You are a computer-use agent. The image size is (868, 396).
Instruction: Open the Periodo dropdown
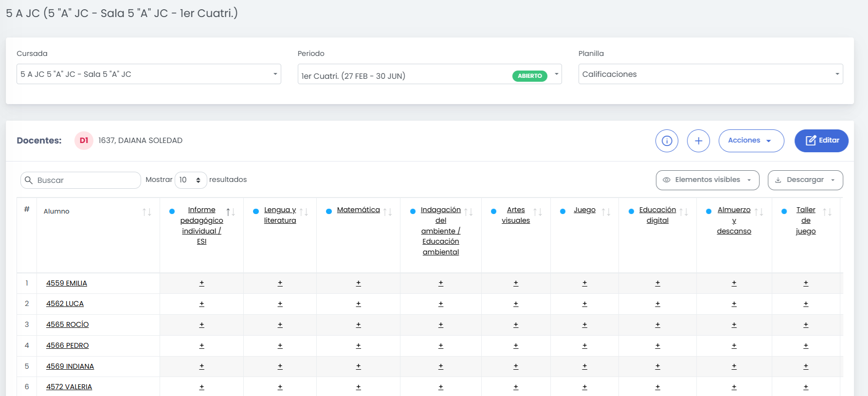(x=430, y=74)
